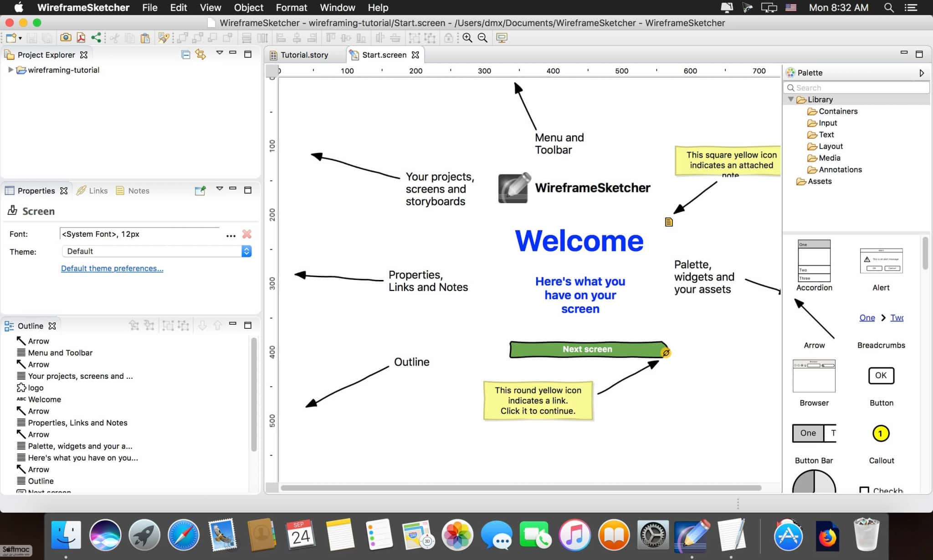Open Default theme preferences link
Viewport: 933px width, 560px height.
click(112, 268)
